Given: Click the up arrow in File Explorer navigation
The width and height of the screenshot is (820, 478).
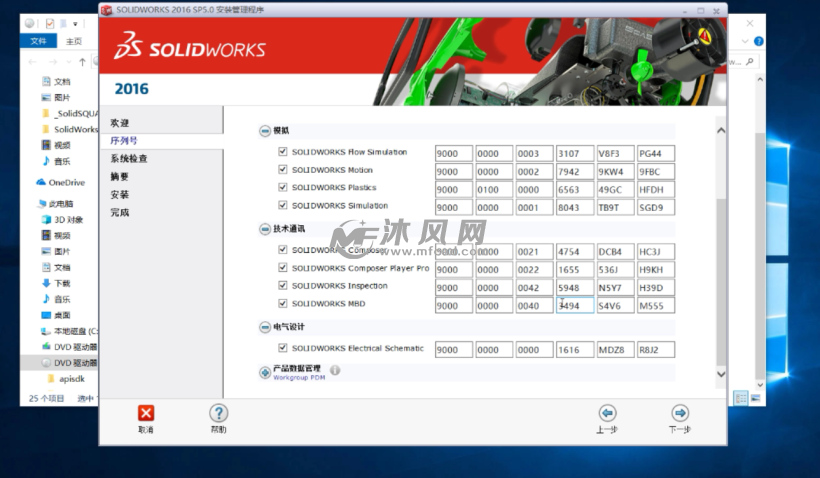Looking at the screenshot, I should pos(82,62).
